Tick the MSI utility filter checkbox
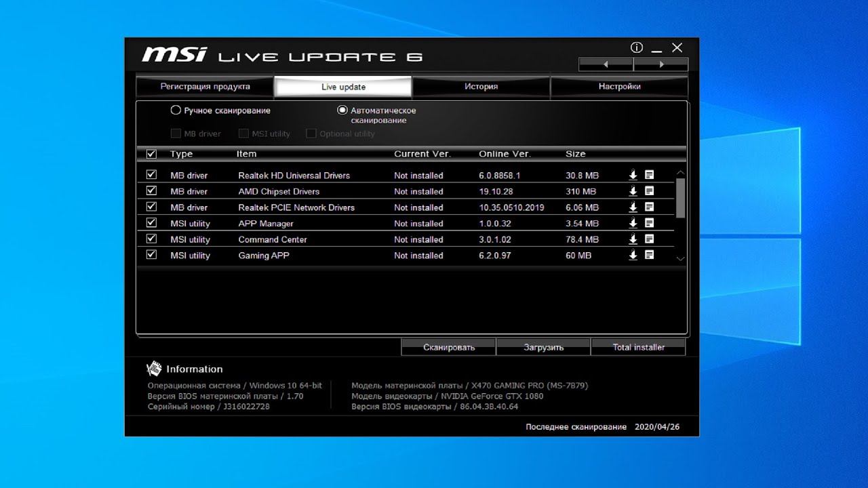This screenshot has width=868, height=488. click(x=243, y=134)
